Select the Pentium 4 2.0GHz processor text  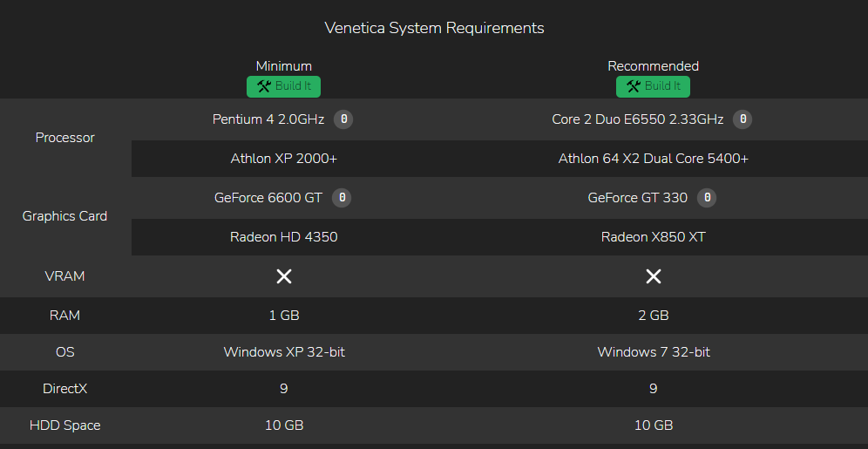coord(268,119)
